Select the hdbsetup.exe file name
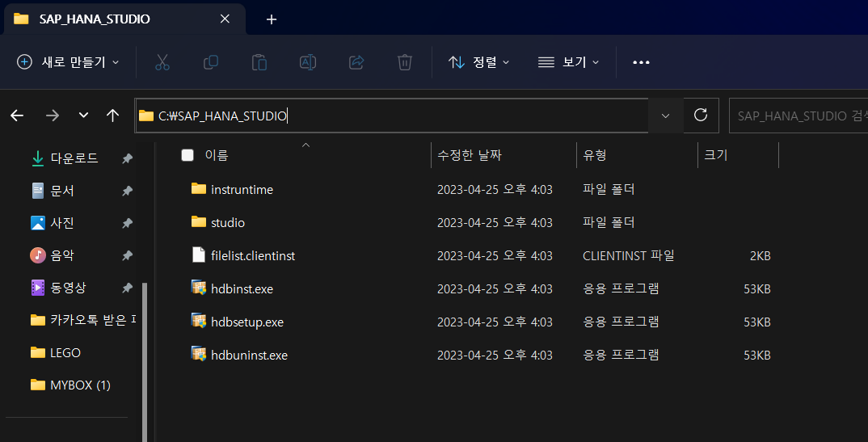 click(x=247, y=322)
